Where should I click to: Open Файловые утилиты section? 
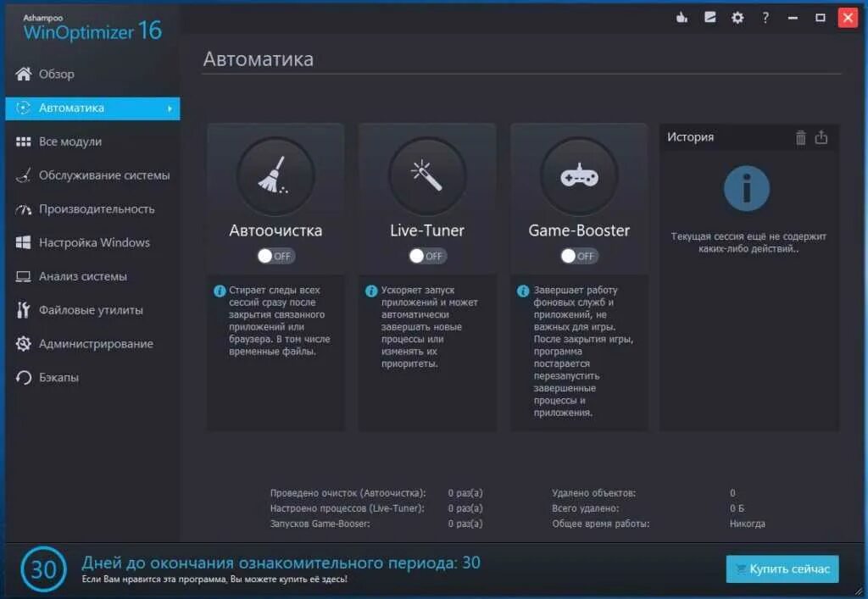click(92, 310)
